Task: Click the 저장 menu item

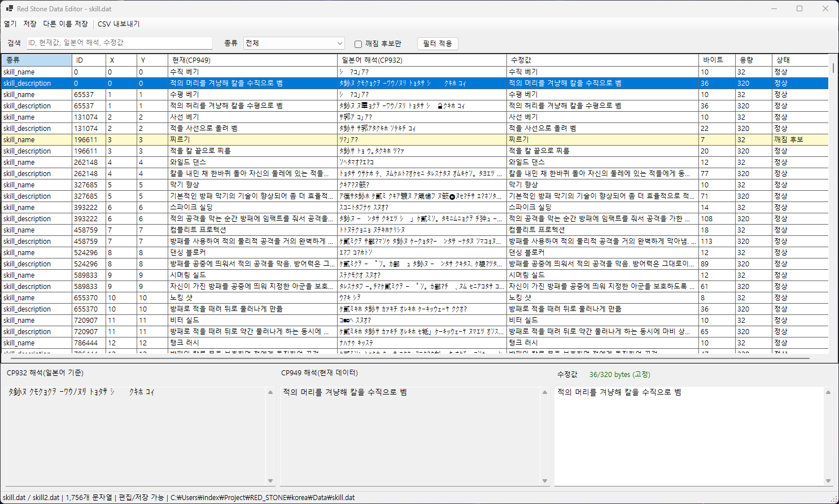Action: coord(30,24)
